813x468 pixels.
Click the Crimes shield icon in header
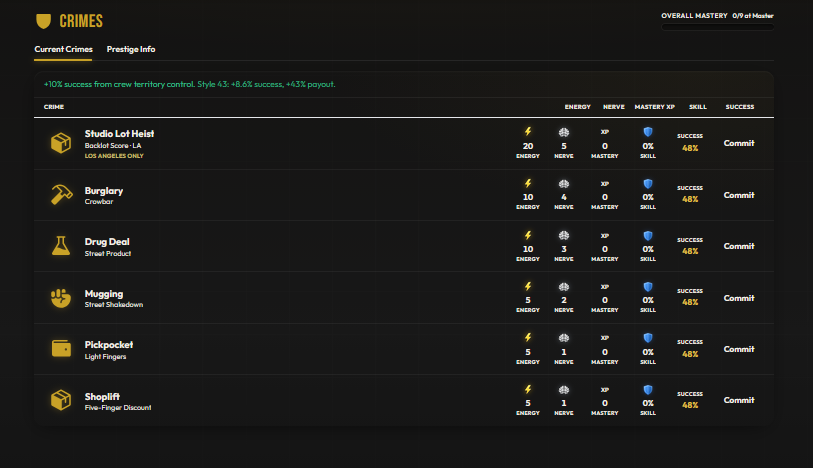(44, 21)
